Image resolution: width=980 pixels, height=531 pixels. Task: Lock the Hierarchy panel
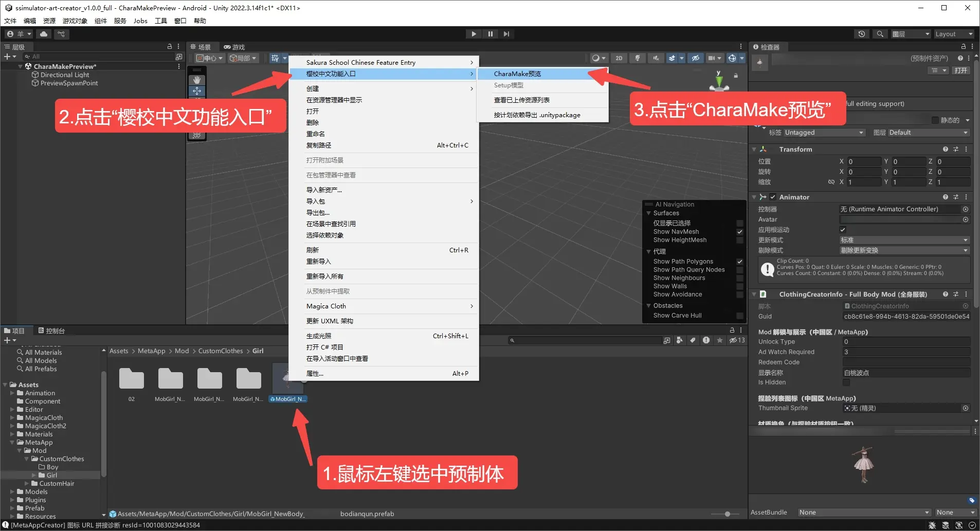(170, 46)
